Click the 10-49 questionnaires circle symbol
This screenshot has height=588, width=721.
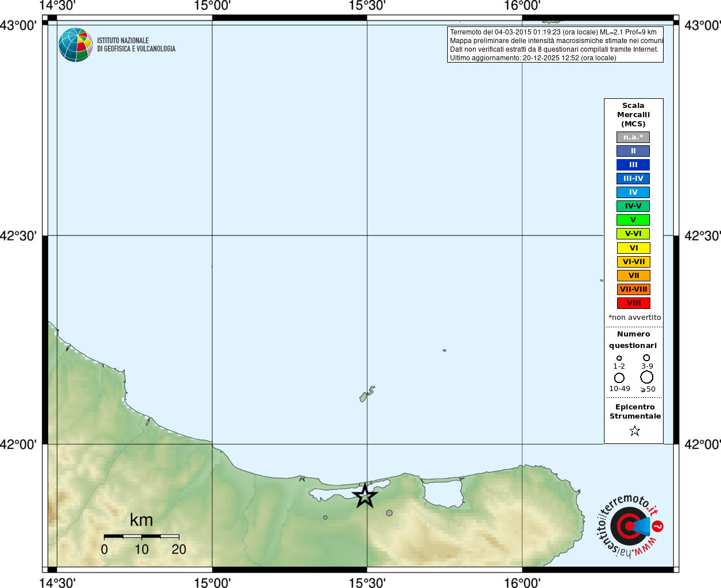pos(619,378)
